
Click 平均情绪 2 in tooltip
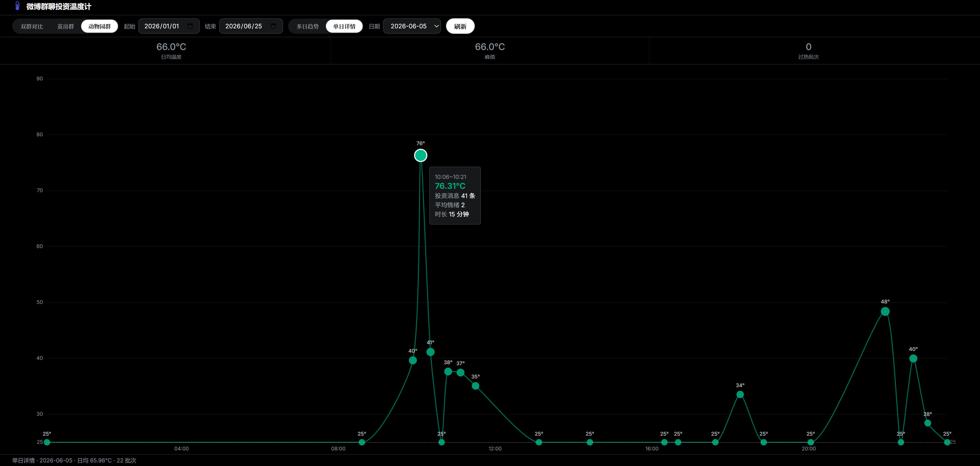click(450, 205)
